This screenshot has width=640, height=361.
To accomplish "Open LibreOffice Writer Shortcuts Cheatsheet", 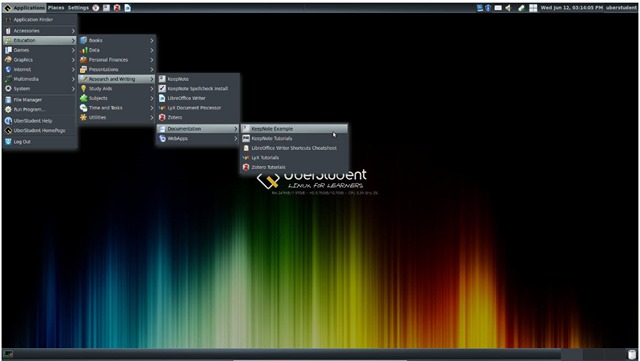I will (294, 148).
